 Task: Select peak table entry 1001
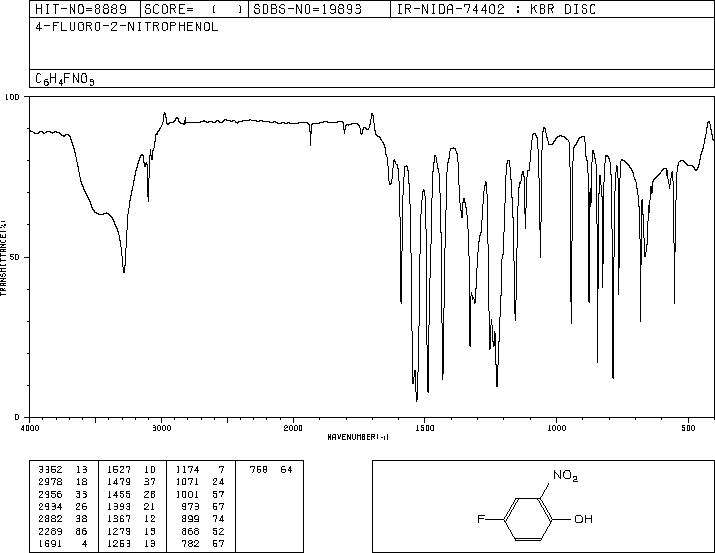(x=187, y=494)
